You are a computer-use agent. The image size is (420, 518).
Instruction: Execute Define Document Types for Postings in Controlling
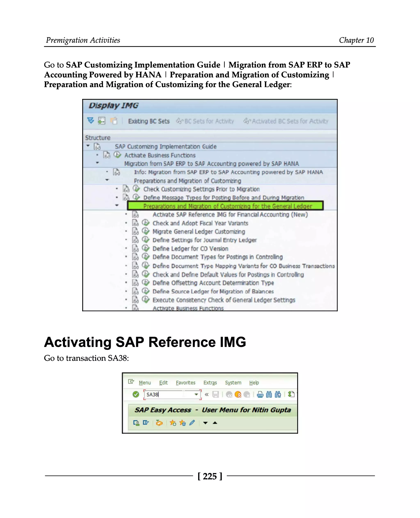point(146,257)
